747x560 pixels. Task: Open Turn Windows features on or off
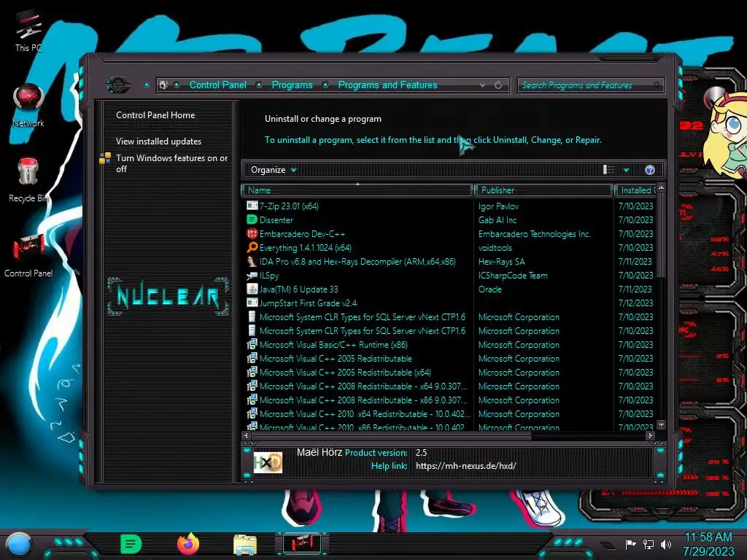coord(171,163)
